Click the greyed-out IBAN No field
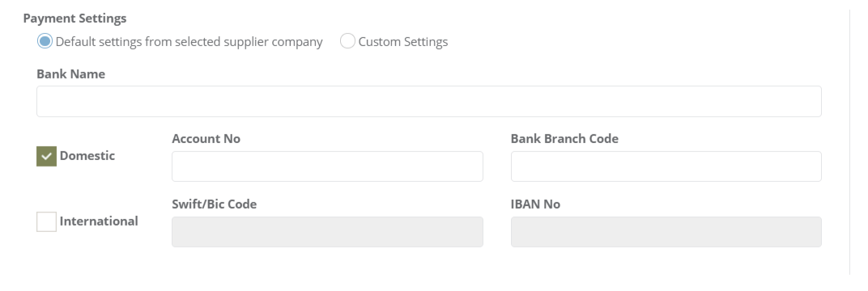Screen dimensions: 868x291 coord(666,232)
